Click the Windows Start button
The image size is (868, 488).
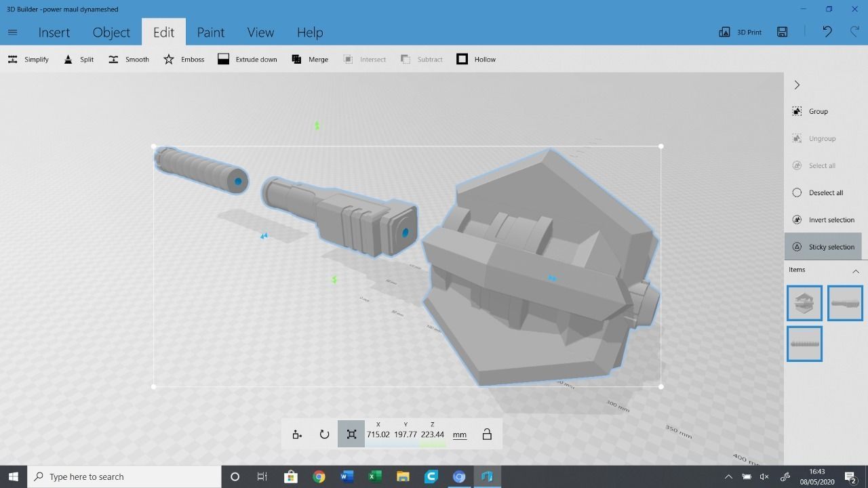tap(14, 476)
